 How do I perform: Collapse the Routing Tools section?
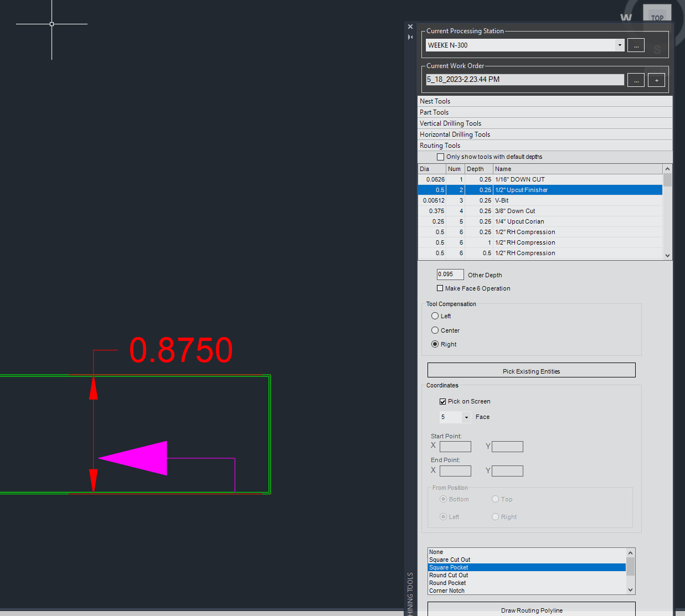tap(545, 146)
